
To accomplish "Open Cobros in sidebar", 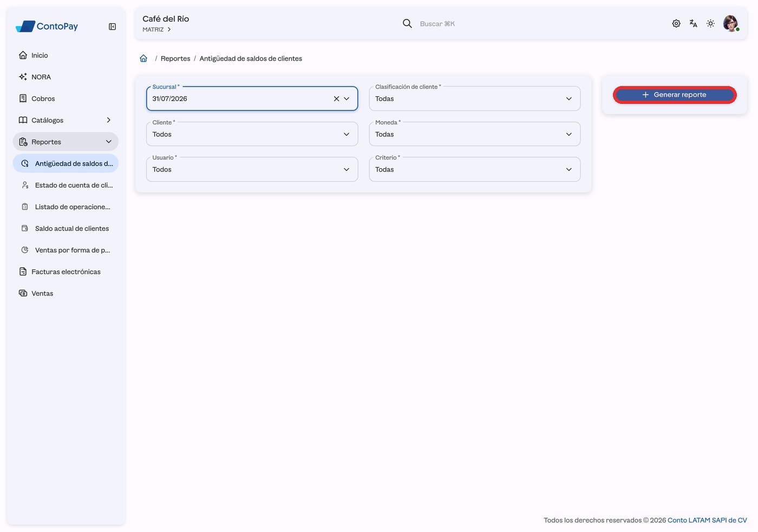I will 66,98.
